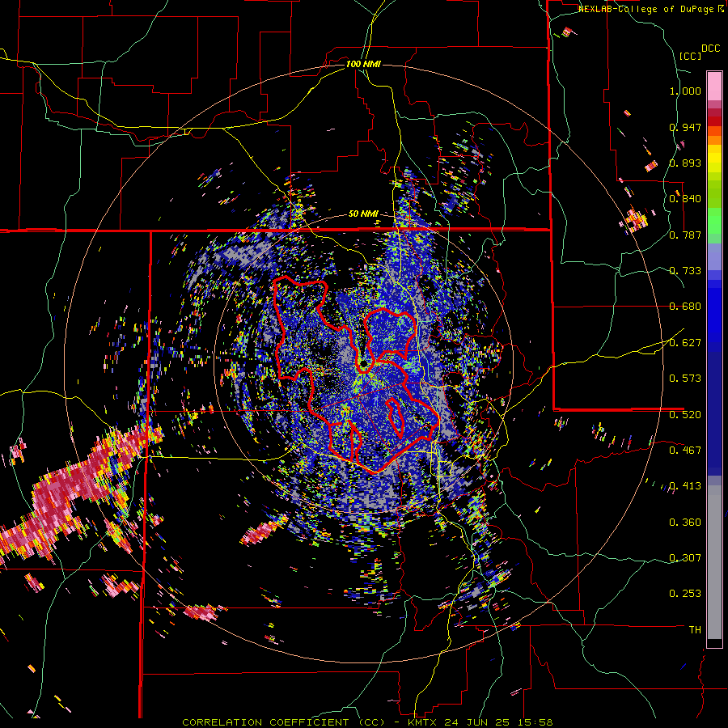
Task: Click the 0.253 legend value
Action: click(x=685, y=594)
